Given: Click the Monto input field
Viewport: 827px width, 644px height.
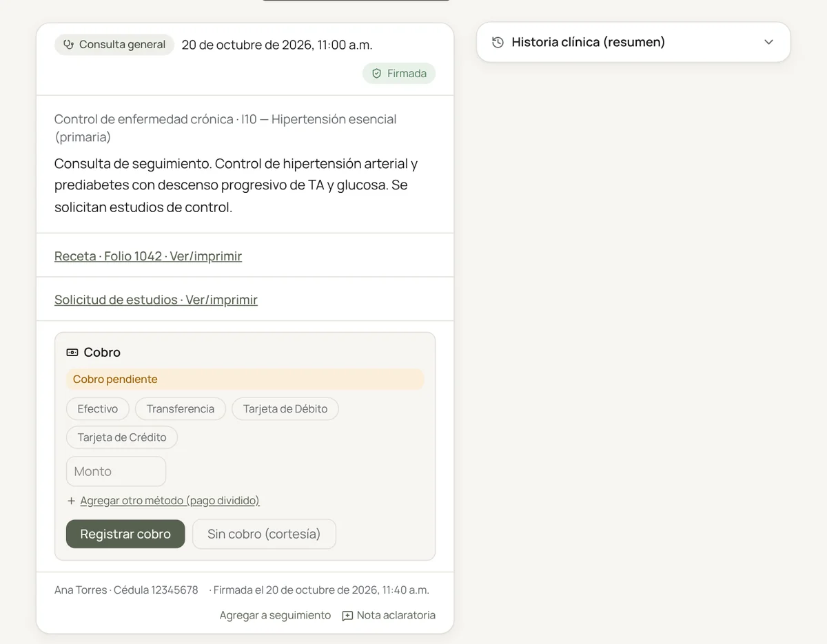Looking at the screenshot, I should click(116, 472).
